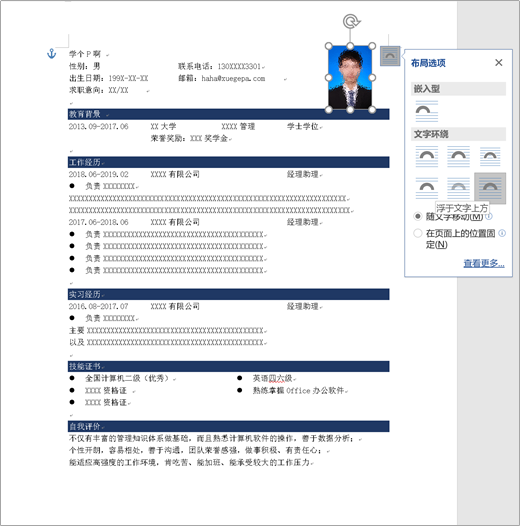Screen dimensions: 520x526
Task: Click the XXXX 管理 text
Action: tap(238, 126)
